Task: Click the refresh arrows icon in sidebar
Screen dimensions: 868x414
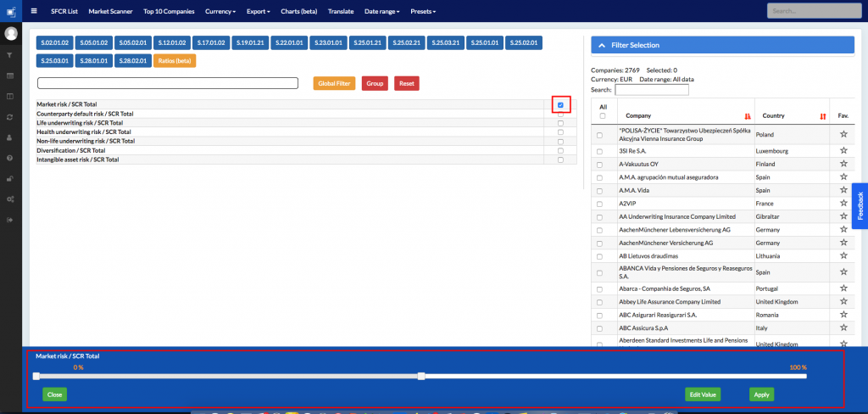Action: click(10, 117)
